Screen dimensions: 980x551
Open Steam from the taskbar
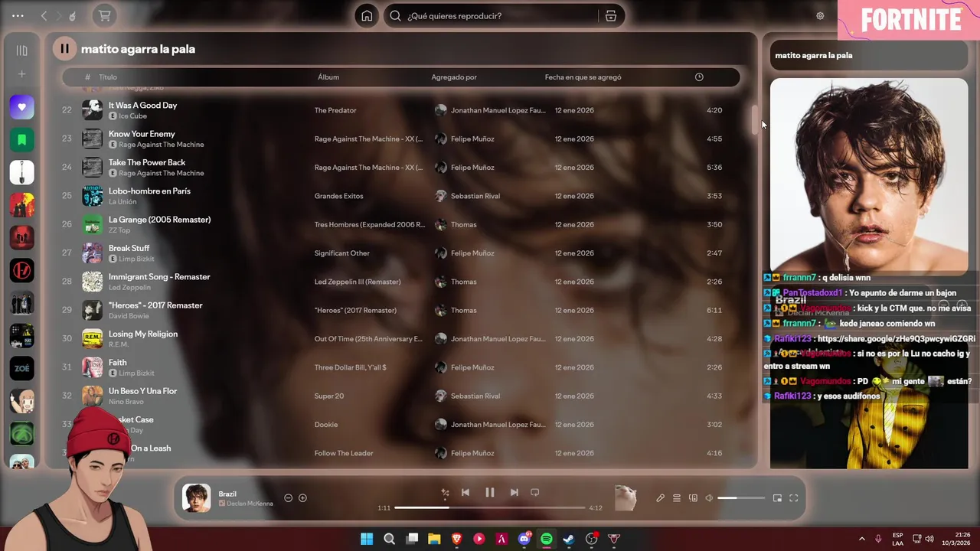point(568,539)
